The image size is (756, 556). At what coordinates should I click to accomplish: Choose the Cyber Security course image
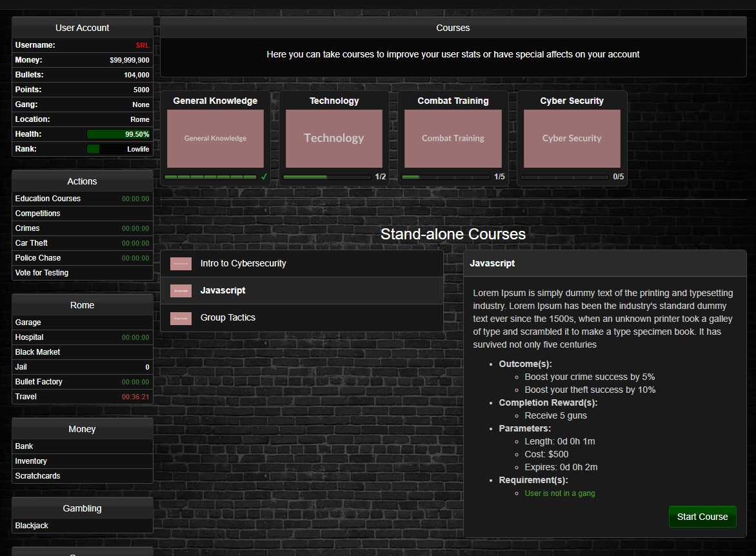click(x=572, y=138)
